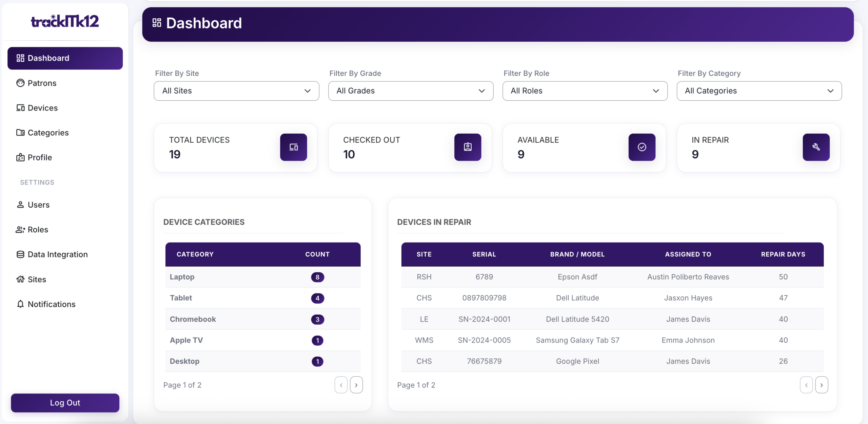
Task: Click the Patrons face icon in sidebar
Action: pos(20,83)
